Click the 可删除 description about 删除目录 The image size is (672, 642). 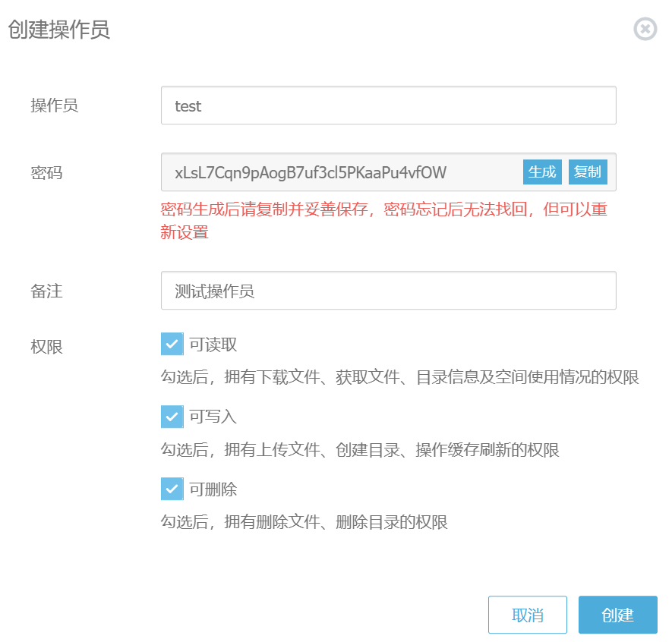pyautogui.click(x=304, y=522)
